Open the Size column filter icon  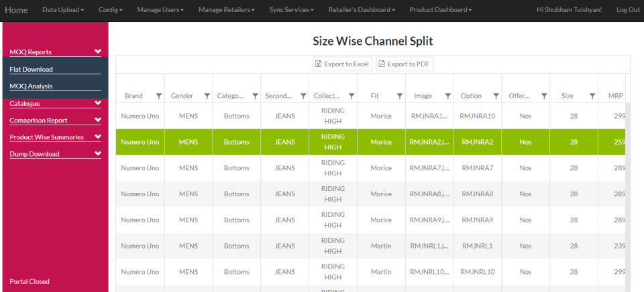(592, 96)
